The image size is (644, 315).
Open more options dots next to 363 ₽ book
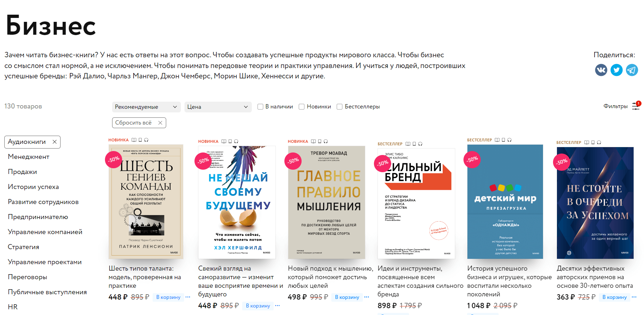[x=634, y=297]
